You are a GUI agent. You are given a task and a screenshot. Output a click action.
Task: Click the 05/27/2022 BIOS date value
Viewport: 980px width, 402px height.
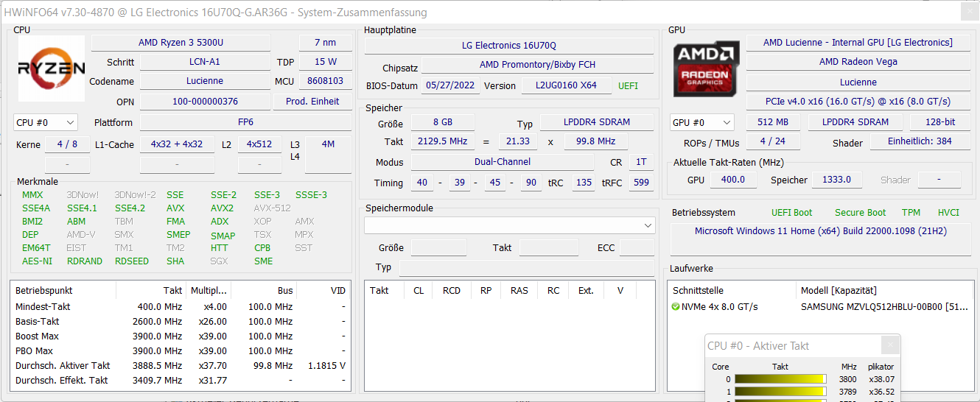[450, 85]
